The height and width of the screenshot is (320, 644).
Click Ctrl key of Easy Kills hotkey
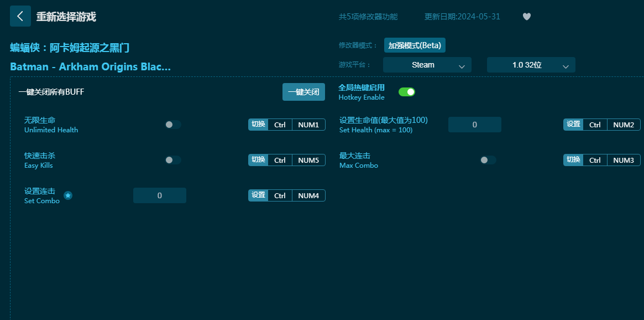[280, 160]
